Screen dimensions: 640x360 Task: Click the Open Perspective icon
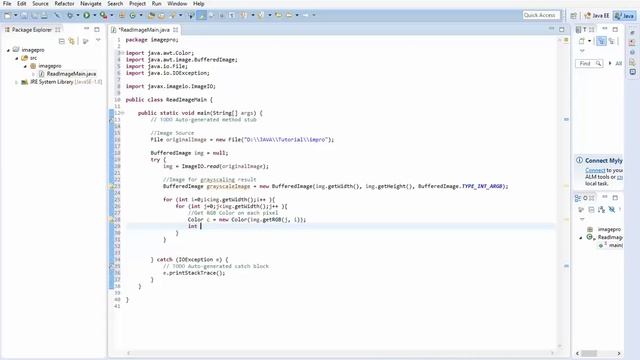click(573, 16)
